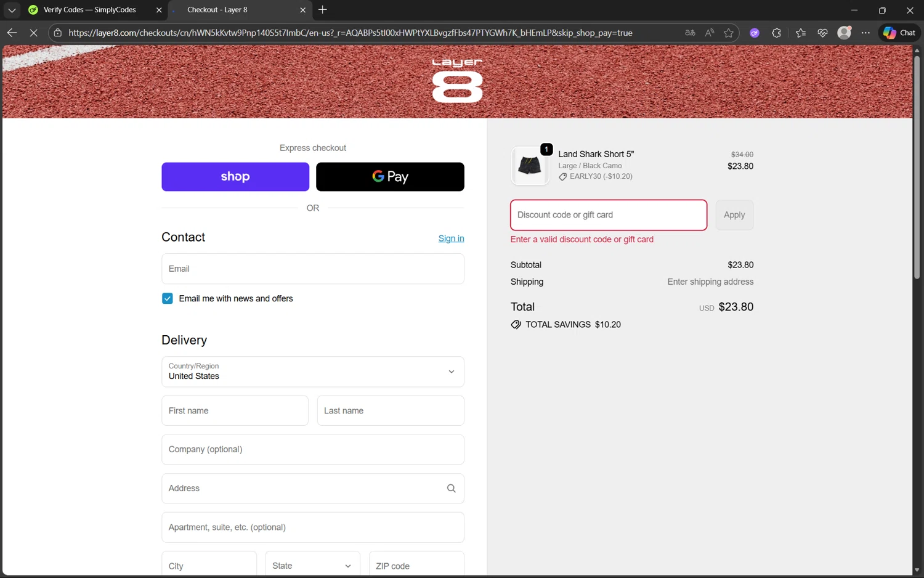The width and height of the screenshot is (924, 578).
Task: Open the purple extension icon
Action: pyautogui.click(x=755, y=33)
